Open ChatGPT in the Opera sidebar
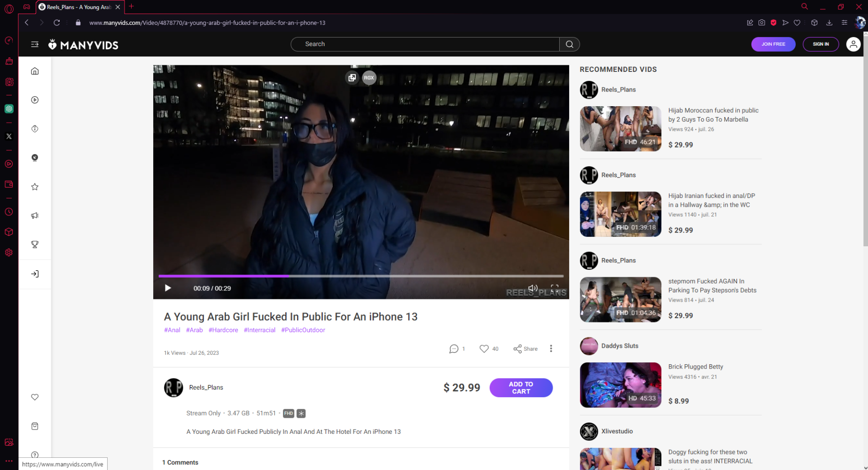 [x=9, y=109]
